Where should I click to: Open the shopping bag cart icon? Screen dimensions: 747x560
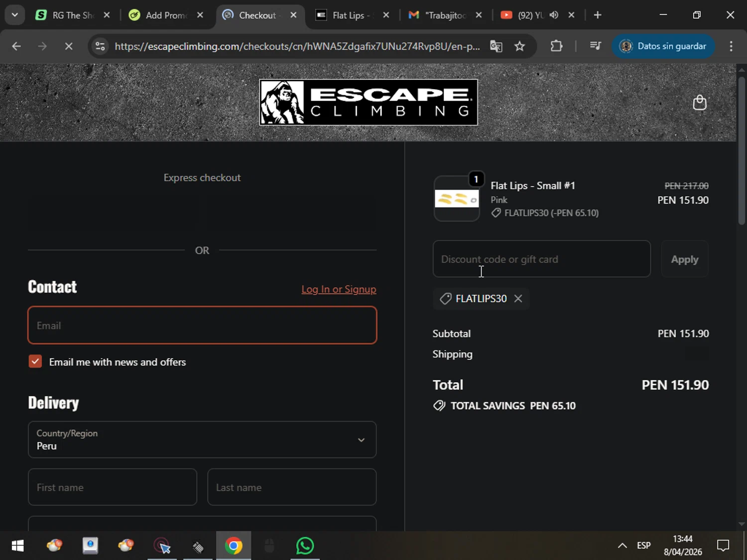[700, 103]
